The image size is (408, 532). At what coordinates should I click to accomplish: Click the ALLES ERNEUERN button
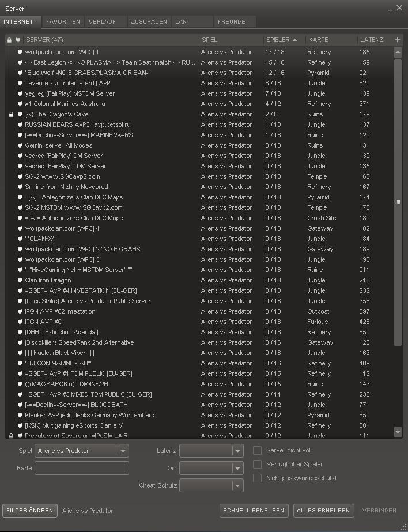click(323, 511)
